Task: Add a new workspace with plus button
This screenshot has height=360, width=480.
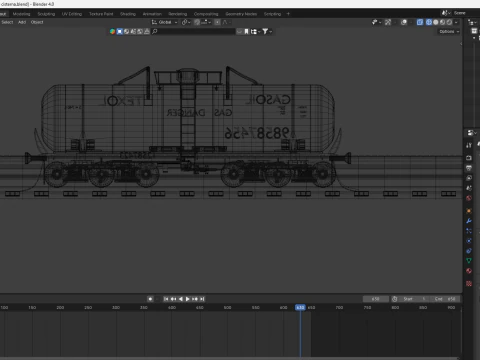Action: pos(288,14)
